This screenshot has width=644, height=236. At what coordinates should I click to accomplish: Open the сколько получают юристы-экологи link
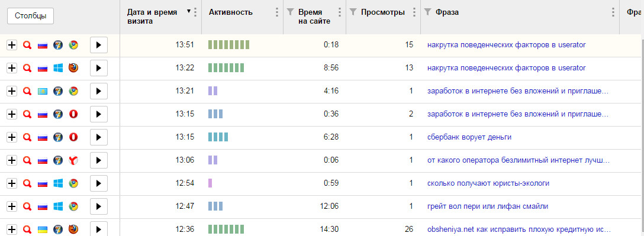pyautogui.click(x=488, y=183)
